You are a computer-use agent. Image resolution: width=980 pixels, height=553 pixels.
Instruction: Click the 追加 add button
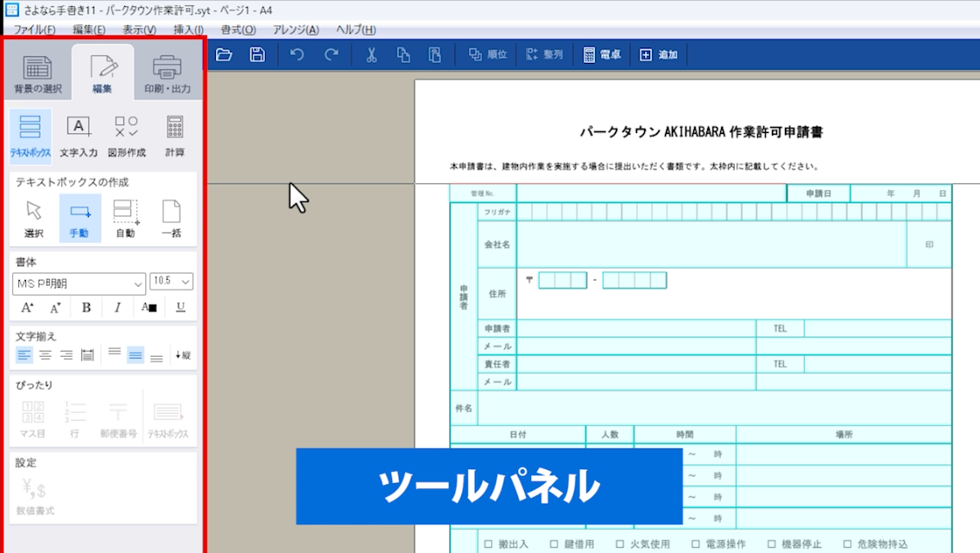(x=659, y=54)
